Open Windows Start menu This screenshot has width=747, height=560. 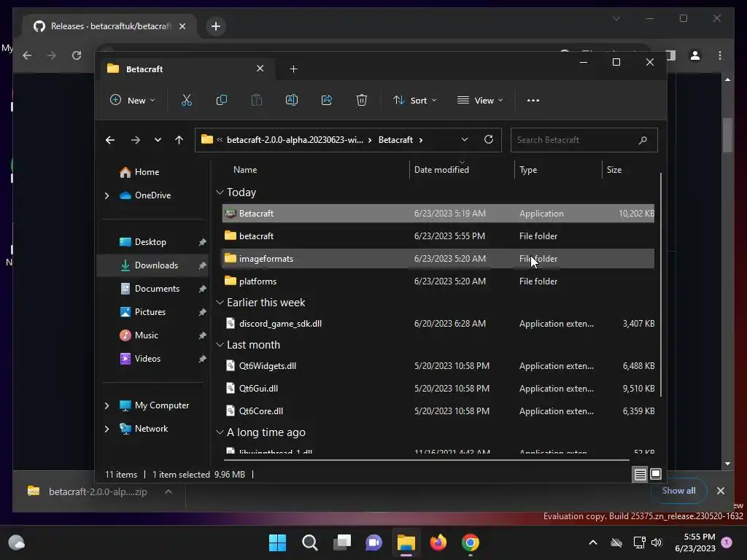277,542
